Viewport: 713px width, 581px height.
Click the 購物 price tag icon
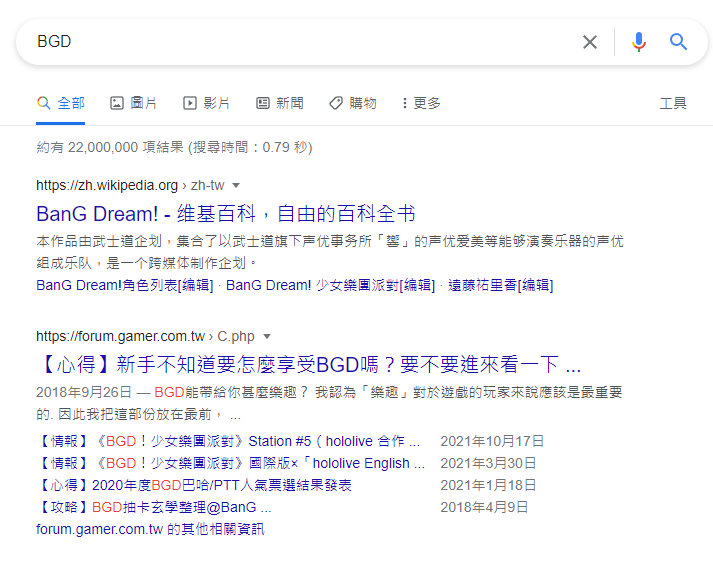point(336,103)
